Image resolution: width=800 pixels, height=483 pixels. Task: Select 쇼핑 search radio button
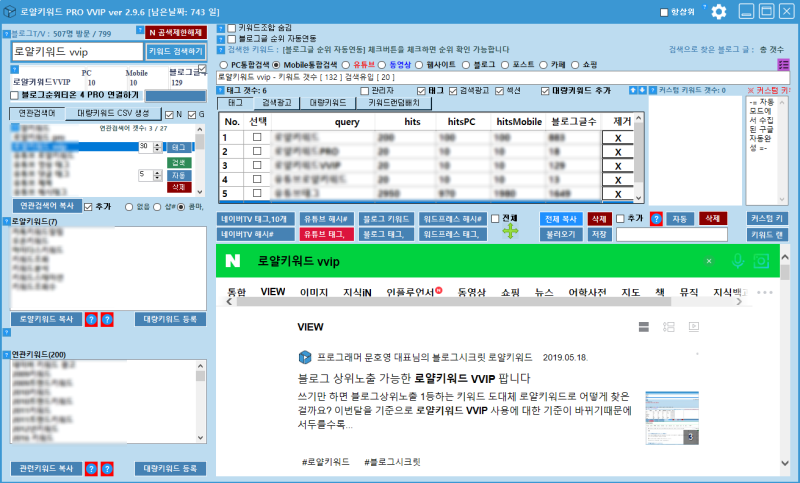(x=575, y=65)
